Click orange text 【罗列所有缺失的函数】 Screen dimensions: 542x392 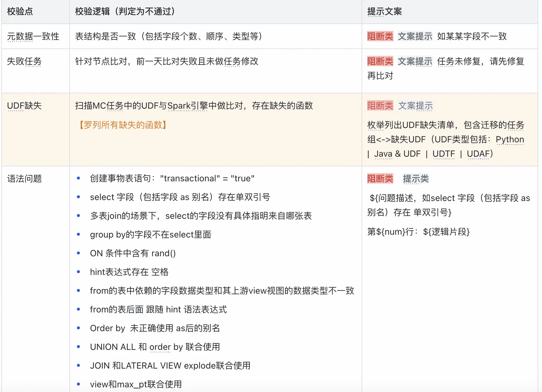click(122, 125)
